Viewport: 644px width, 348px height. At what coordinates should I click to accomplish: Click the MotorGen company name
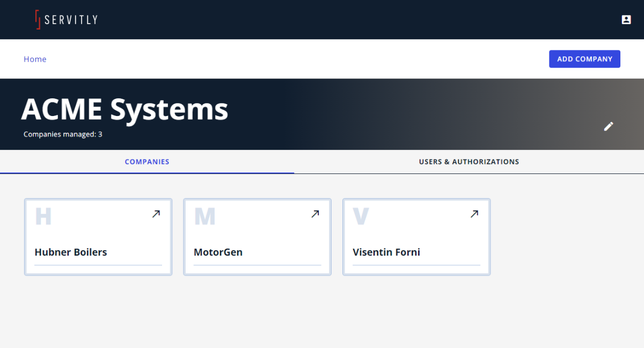point(218,252)
